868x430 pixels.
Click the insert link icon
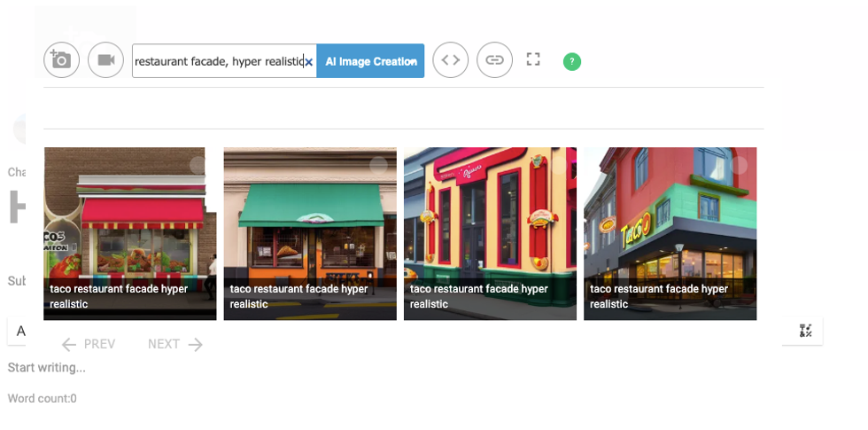[x=494, y=60]
